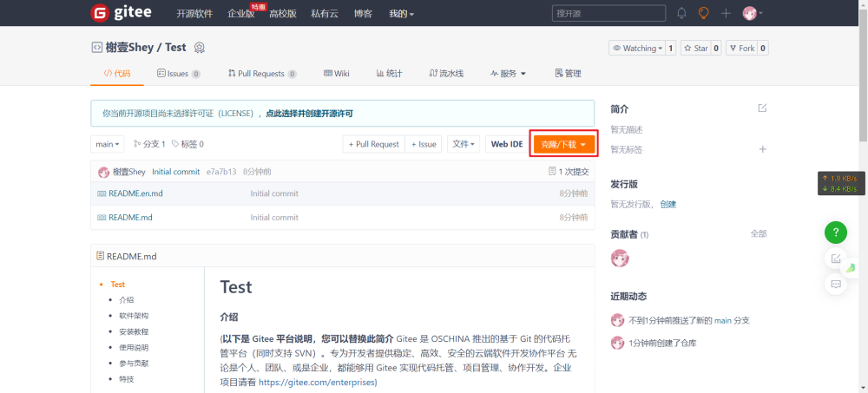The image size is (868, 393).
Task: Open the 文件 dropdown
Action: (x=464, y=144)
